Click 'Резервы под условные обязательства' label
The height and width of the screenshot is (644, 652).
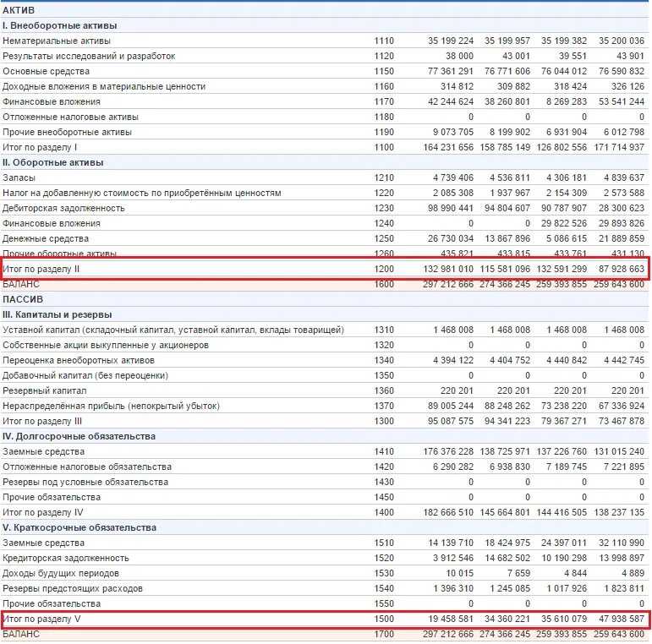(x=85, y=482)
